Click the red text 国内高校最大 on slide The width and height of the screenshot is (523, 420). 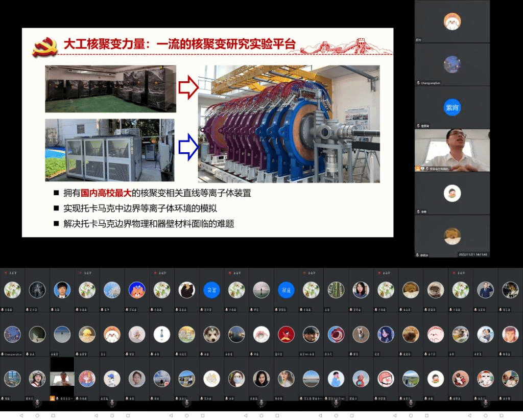click(x=110, y=193)
